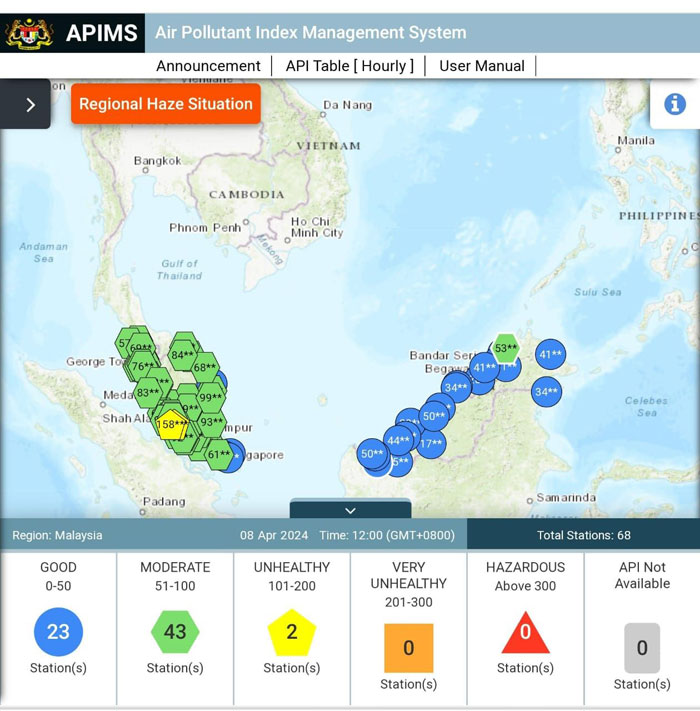Open Regional Haze Situation
The height and width of the screenshot is (711, 700).
pos(166,104)
